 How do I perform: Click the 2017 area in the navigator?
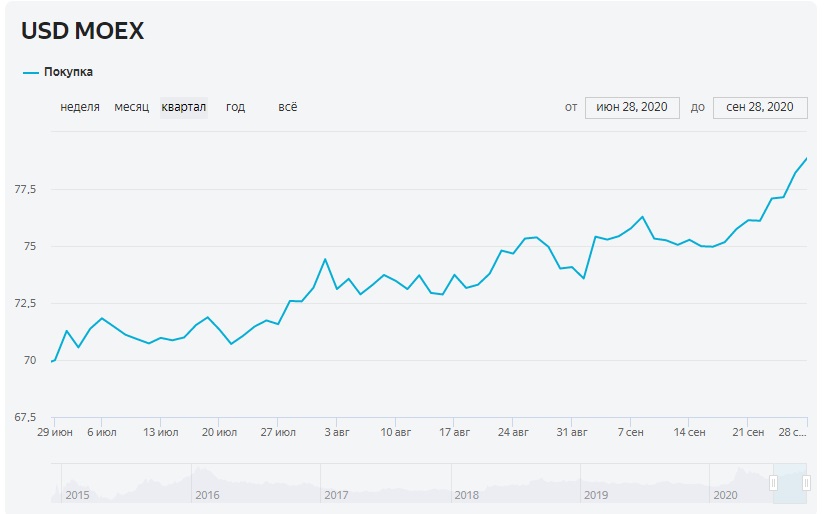(x=336, y=494)
